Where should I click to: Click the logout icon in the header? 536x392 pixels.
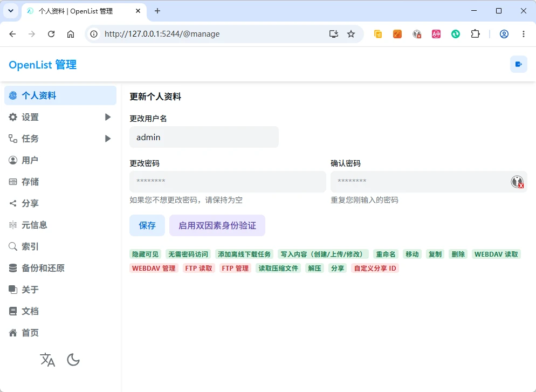tap(519, 64)
